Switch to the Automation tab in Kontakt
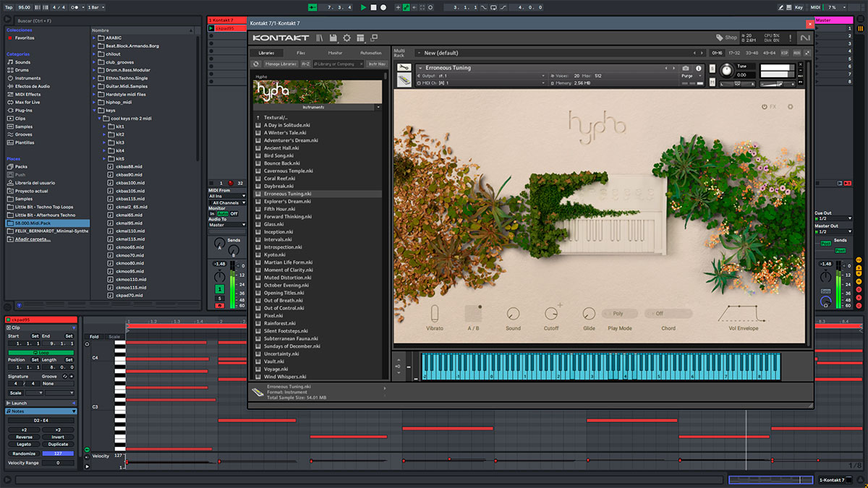Viewport: 868px width, 488px height. point(370,53)
